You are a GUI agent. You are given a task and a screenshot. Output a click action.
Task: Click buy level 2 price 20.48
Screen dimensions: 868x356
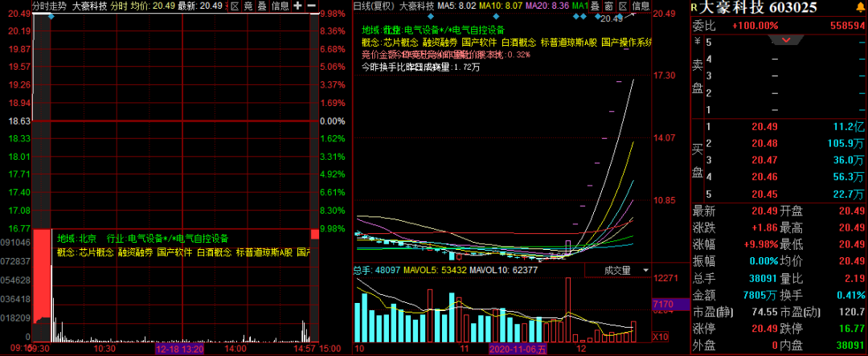763,143
